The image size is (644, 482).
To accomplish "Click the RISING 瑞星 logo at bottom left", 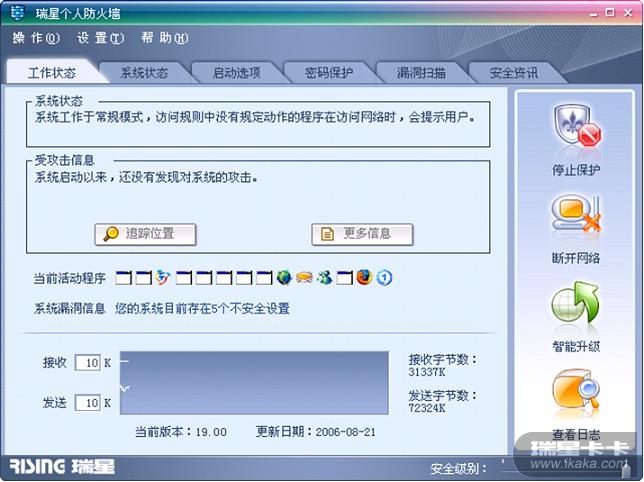I will pos(62,466).
